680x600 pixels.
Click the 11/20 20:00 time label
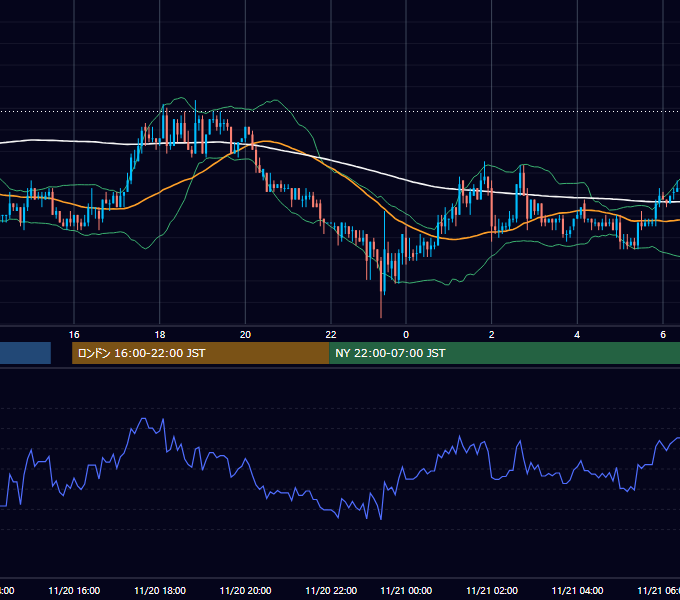pyautogui.click(x=245, y=590)
